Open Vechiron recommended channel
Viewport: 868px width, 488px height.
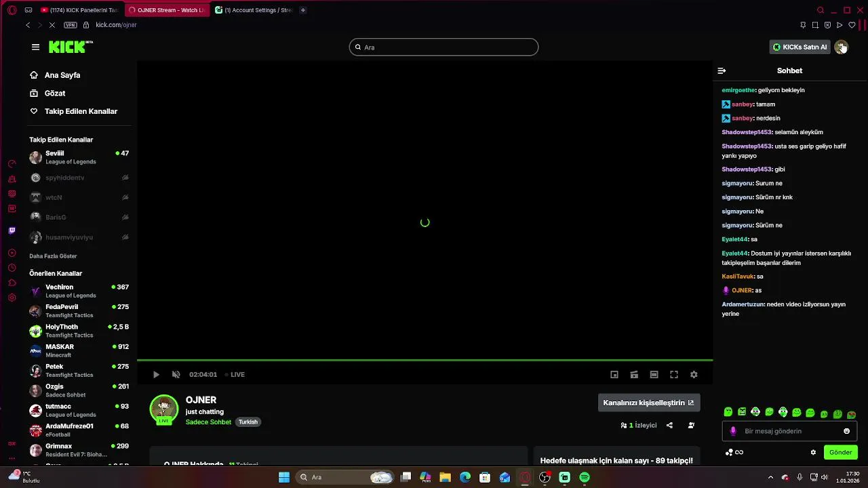(79, 291)
